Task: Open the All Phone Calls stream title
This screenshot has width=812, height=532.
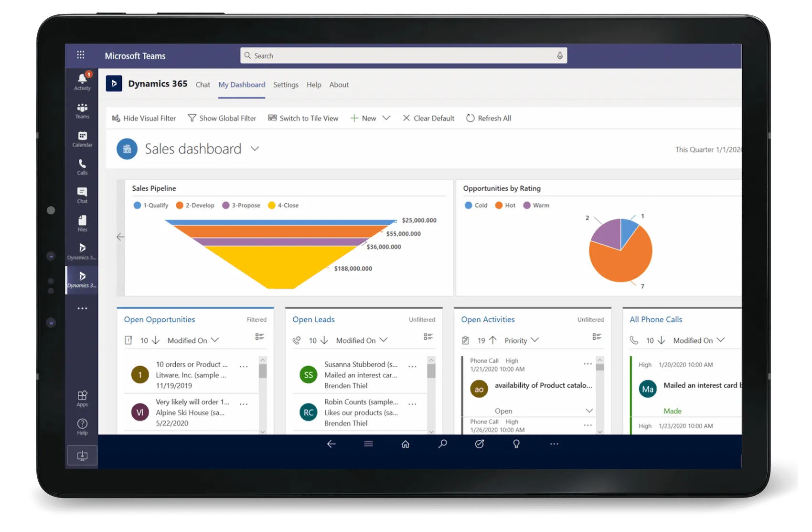Action: 656,319
